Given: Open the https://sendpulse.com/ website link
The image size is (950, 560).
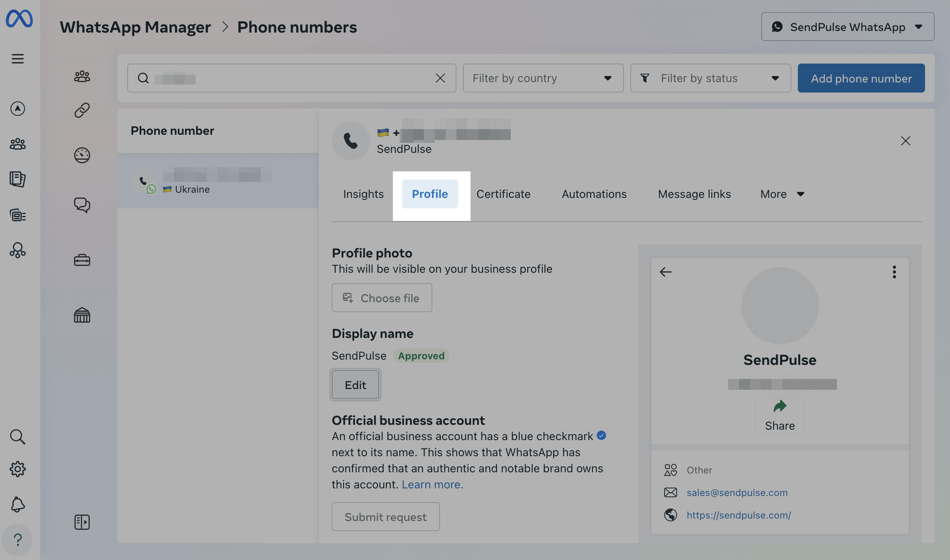Looking at the screenshot, I should (739, 515).
